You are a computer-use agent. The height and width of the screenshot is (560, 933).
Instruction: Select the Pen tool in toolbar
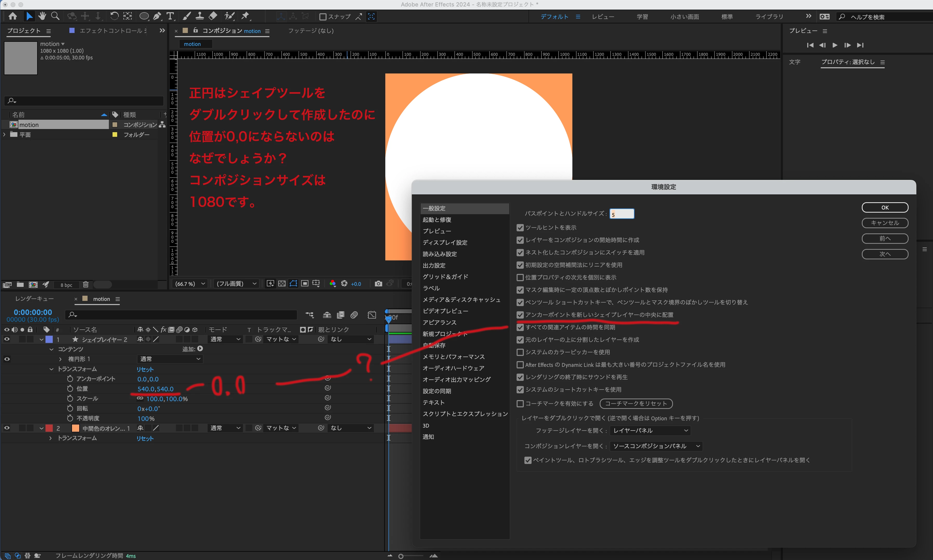click(x=157, y=16)
